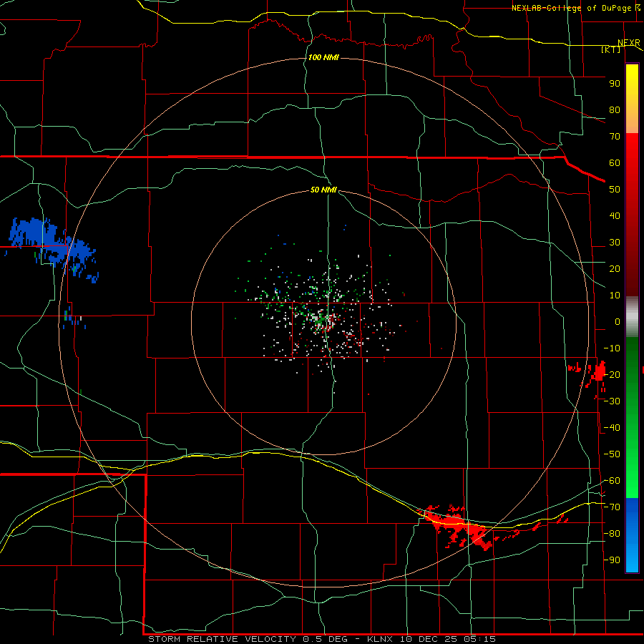
Task: Click the NEXR label above the scale
Action: [x=628, y=43]
